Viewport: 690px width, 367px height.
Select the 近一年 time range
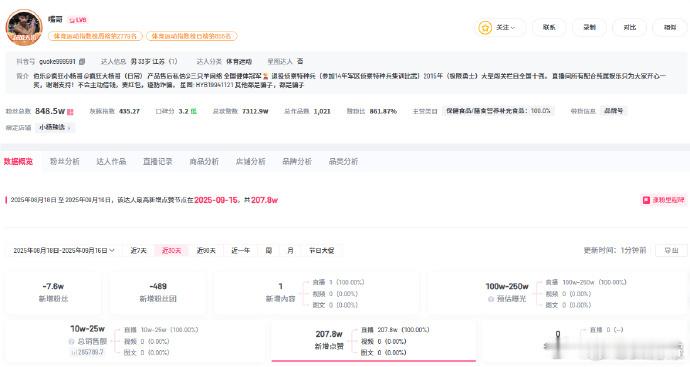tap(240, 250)
